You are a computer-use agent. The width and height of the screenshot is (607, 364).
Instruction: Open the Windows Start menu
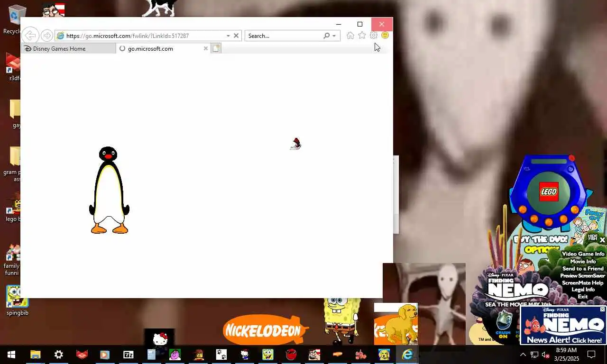point(11,355)
